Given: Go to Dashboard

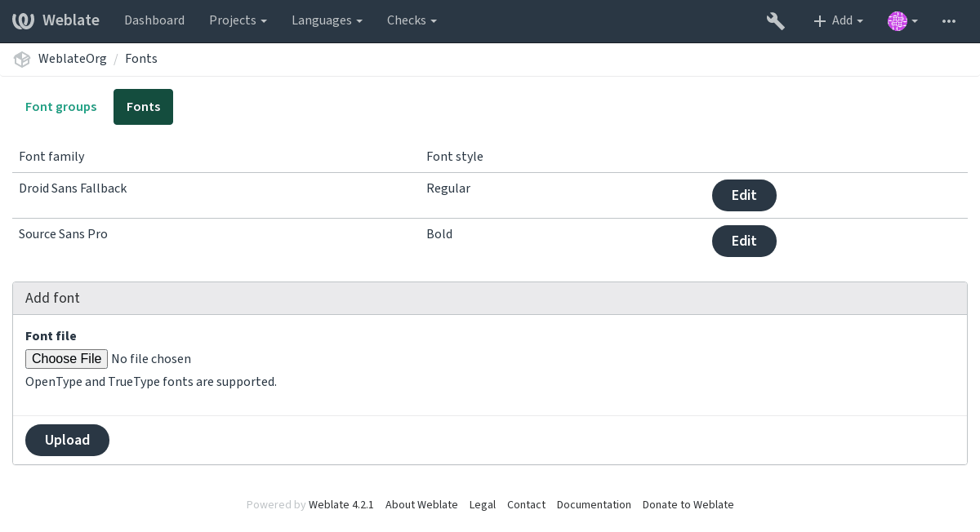Looking at the screenshot, I should tap(154, 20).
